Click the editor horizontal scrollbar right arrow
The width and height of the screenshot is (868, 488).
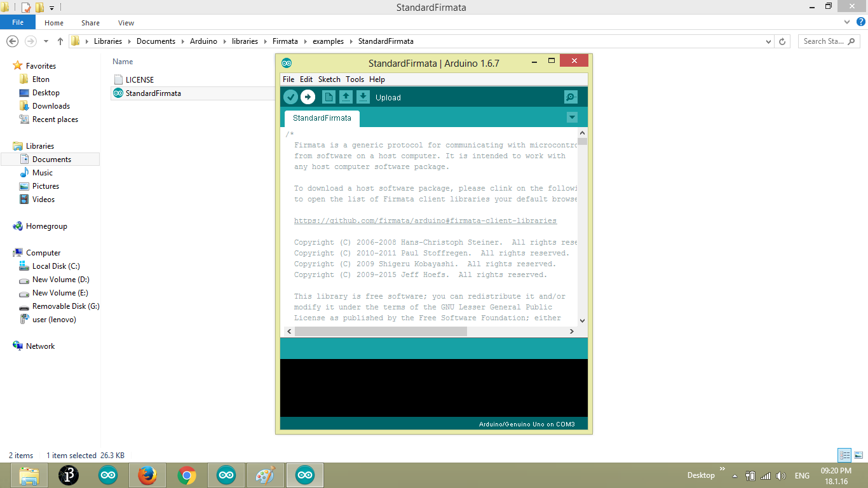[572, 332]
